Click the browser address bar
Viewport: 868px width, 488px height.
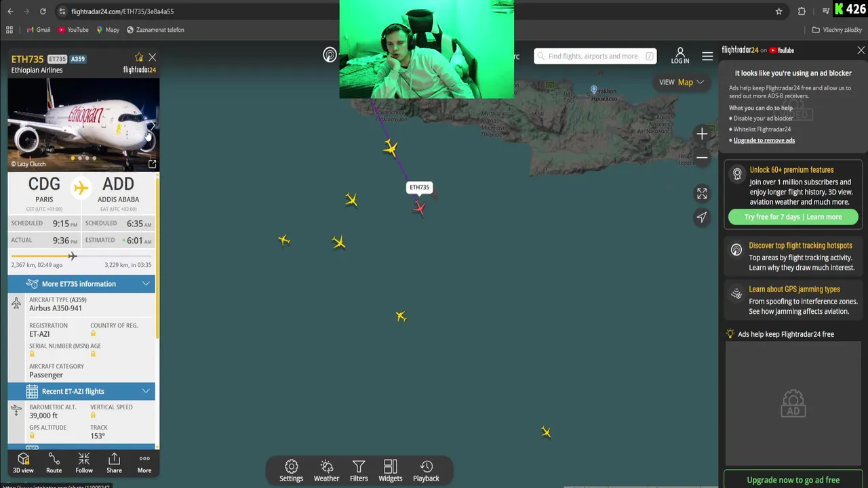point(414,12)
